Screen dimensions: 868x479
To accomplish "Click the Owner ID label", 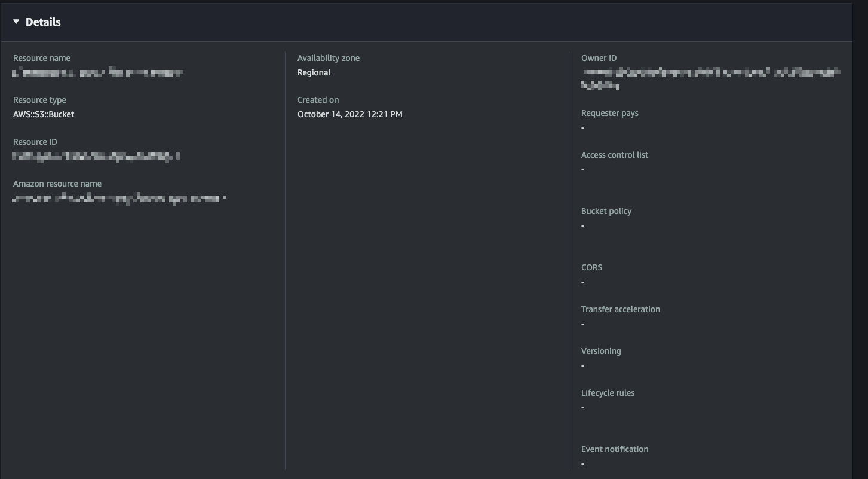I will [599, 58].
